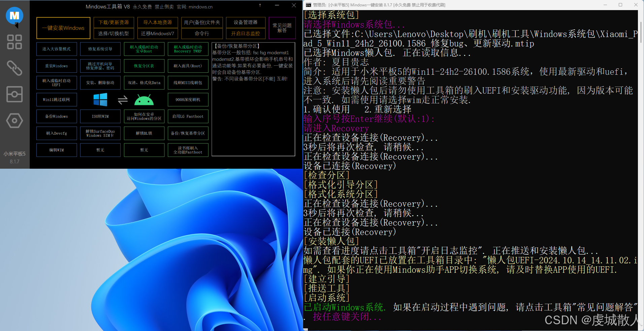Click 小米平板5 device label in sidebar

point(14,154)
